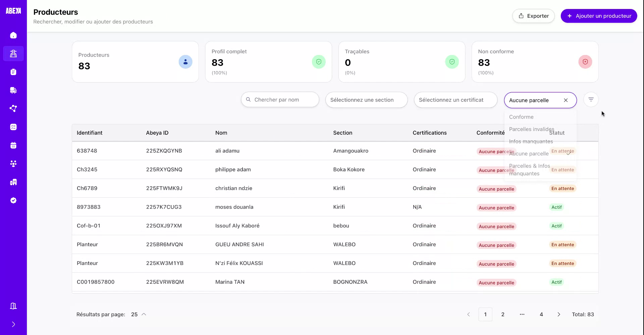Open the home icon in sidebar
The height and width of the screenshot is (335, 644).
point(13,35)
